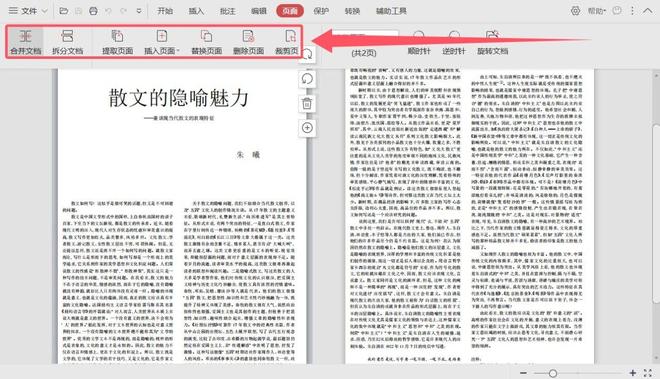The image size is (660, 379).
Task: Select the 替换页面 replace pages tool
Action: coord(206,42)
